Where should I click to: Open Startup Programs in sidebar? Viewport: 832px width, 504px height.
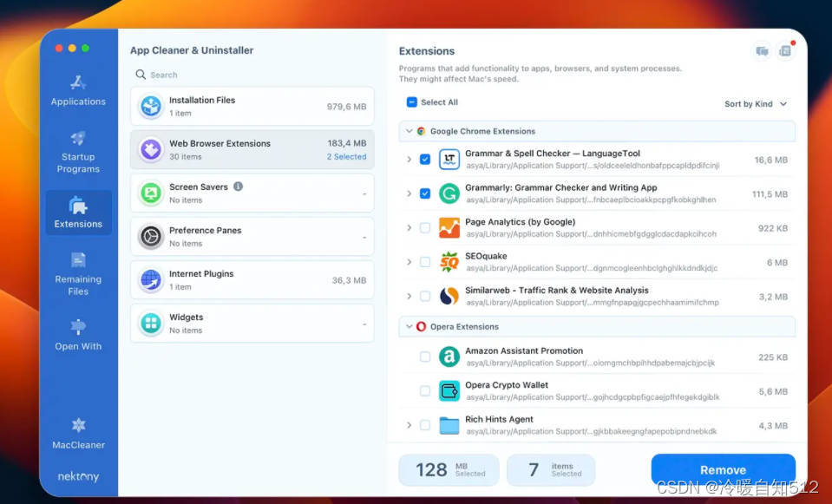click(x=78, y=152)
